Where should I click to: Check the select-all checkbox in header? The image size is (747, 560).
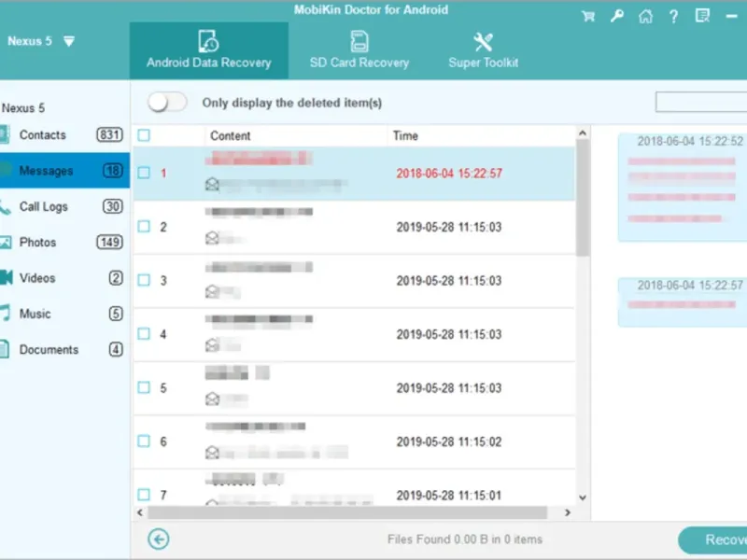144,135
